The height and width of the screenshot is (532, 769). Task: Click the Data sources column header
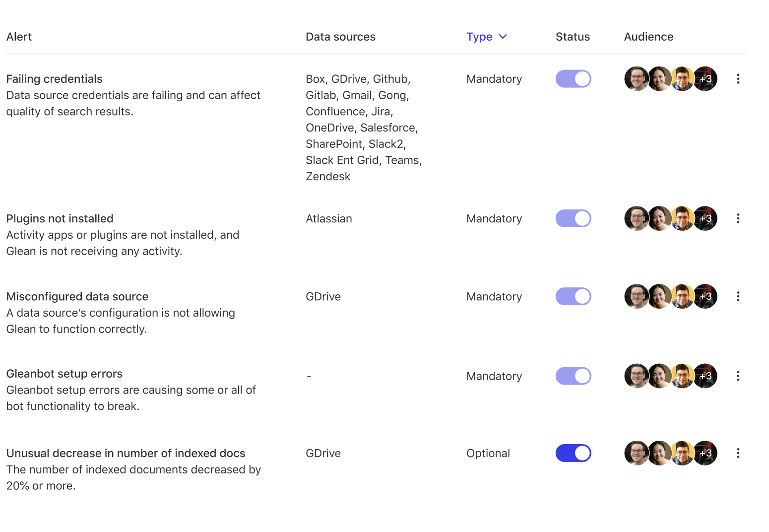340,37
